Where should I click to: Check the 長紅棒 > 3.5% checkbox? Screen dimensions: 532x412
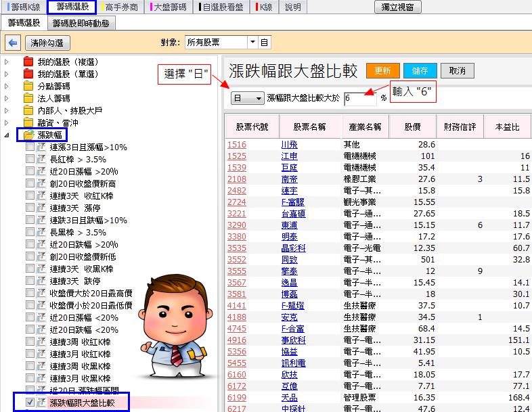(x=30, y=159)
